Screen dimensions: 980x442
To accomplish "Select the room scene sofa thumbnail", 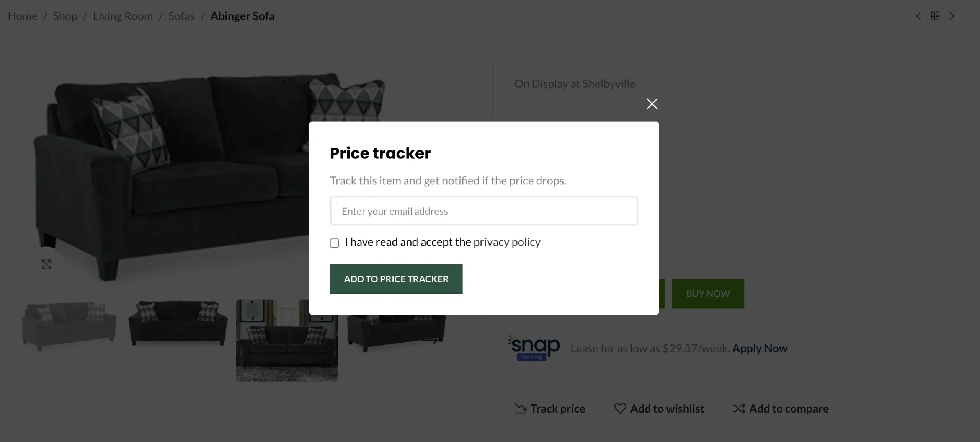I will (286, 341).
